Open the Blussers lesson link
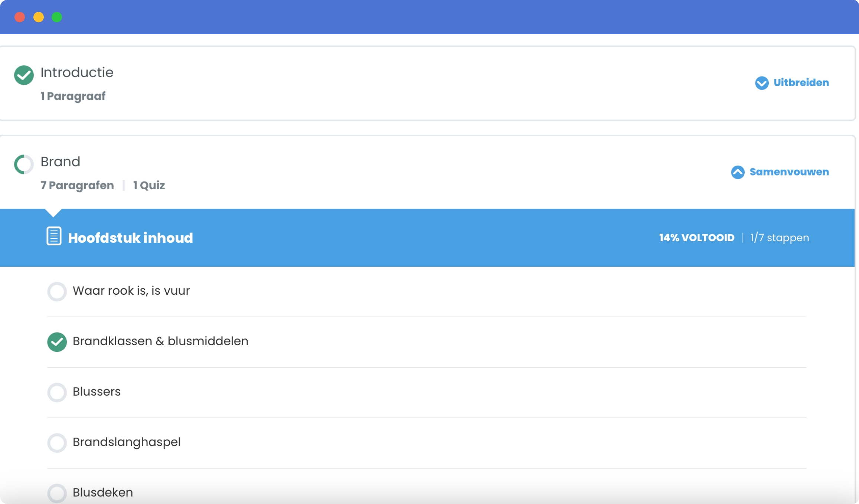859x504 pixels. pyautogui.click(x=97, y=392)
